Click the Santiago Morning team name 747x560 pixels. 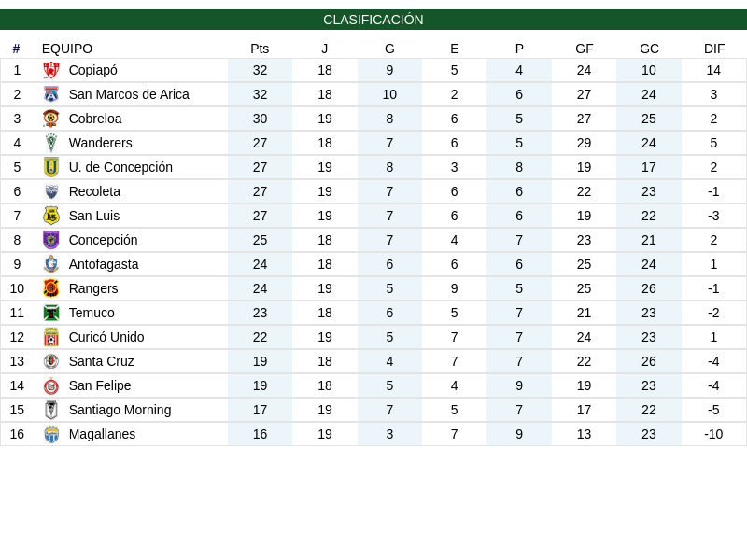(x=120, y=410)
